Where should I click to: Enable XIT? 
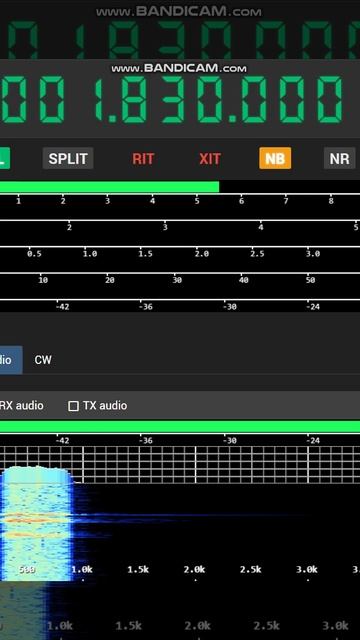coord(210,158)
